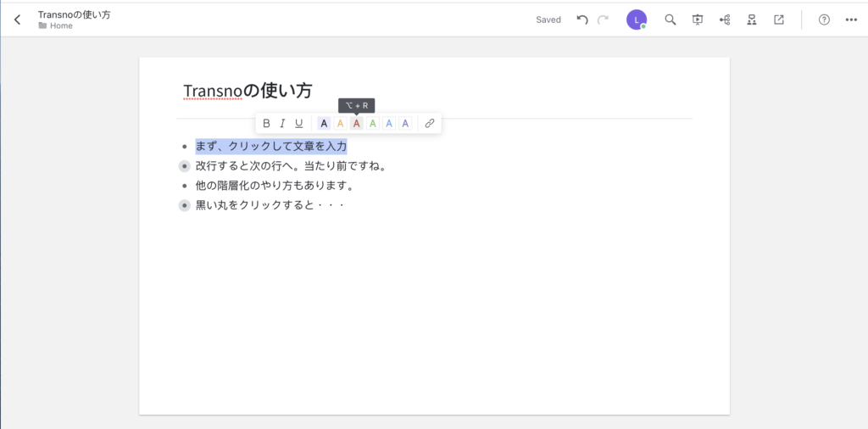Click the bullet of まず、クリックして文章を入力
Screen dimensions: 868x429
tap(184, 147)
